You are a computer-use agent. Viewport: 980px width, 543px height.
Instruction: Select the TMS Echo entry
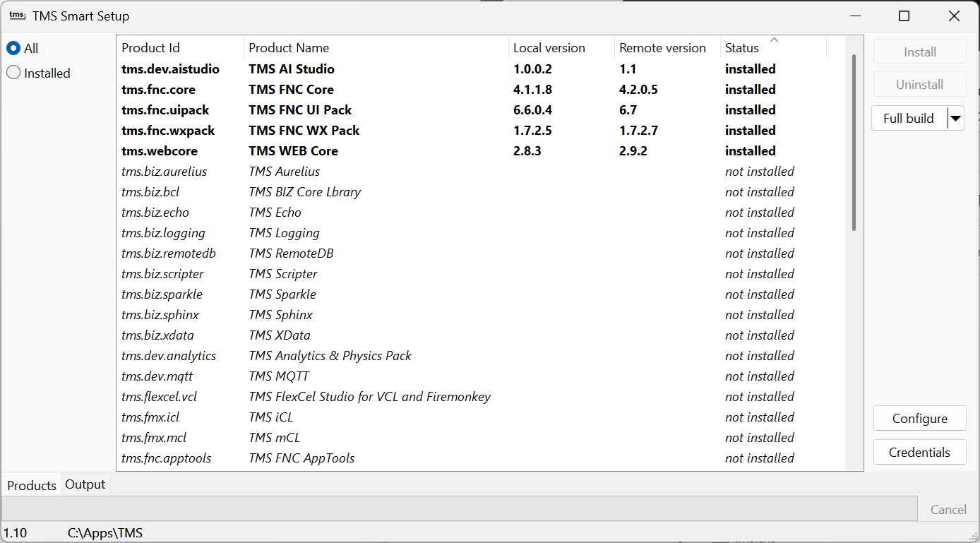[x=275, y=213]
